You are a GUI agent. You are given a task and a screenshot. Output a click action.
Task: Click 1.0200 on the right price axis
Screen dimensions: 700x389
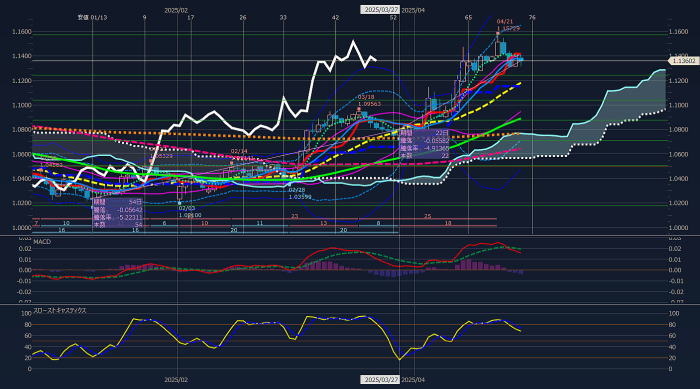(678, 203)
